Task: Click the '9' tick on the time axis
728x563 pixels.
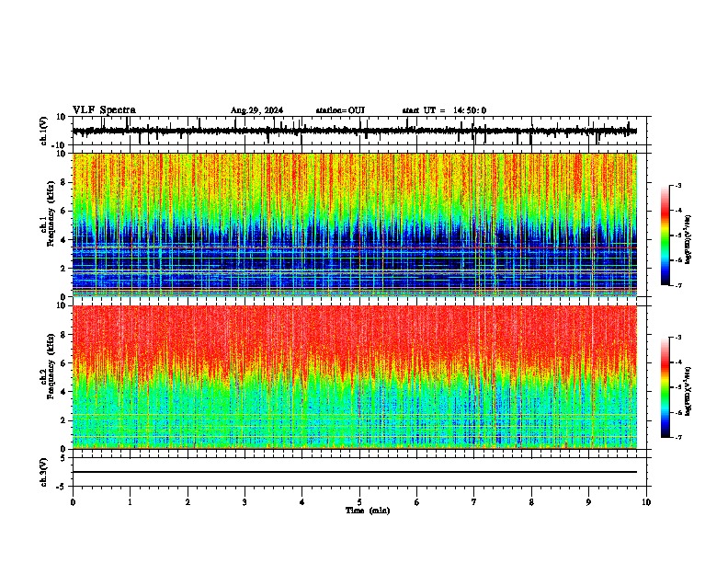Action: click(x=588, y=502)
